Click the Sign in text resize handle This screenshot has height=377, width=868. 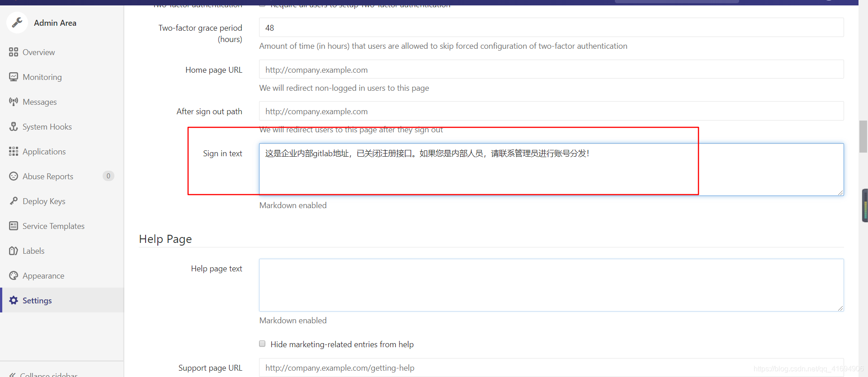tap(840, 192)
